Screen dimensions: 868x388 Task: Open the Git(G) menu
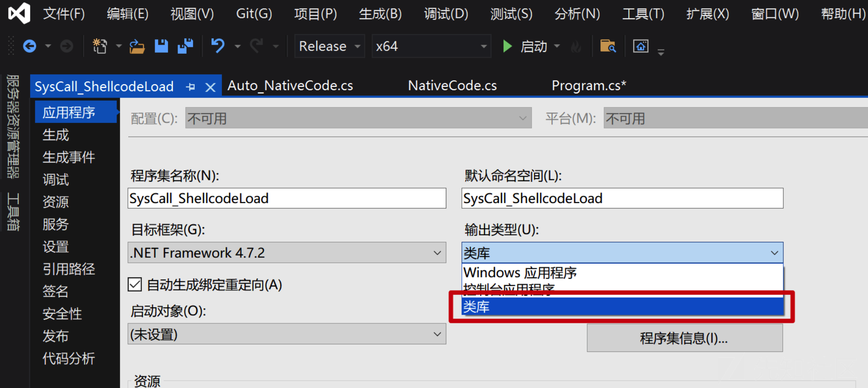pyautogui.click(x=254, y=14)
